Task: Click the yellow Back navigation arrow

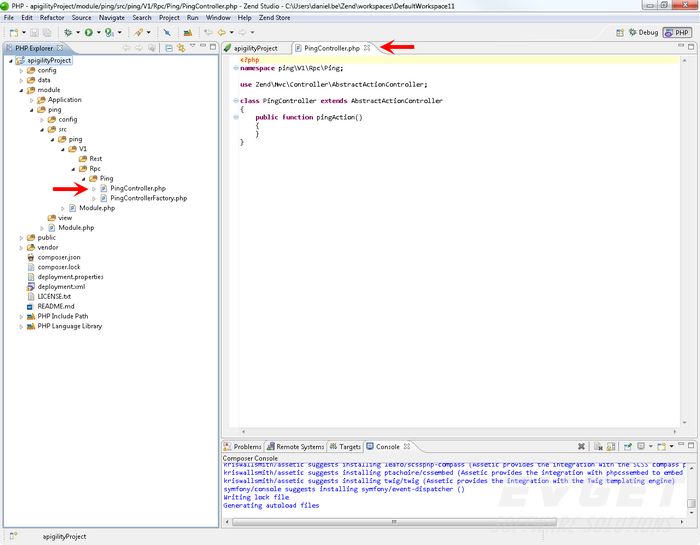Action: 221,33
